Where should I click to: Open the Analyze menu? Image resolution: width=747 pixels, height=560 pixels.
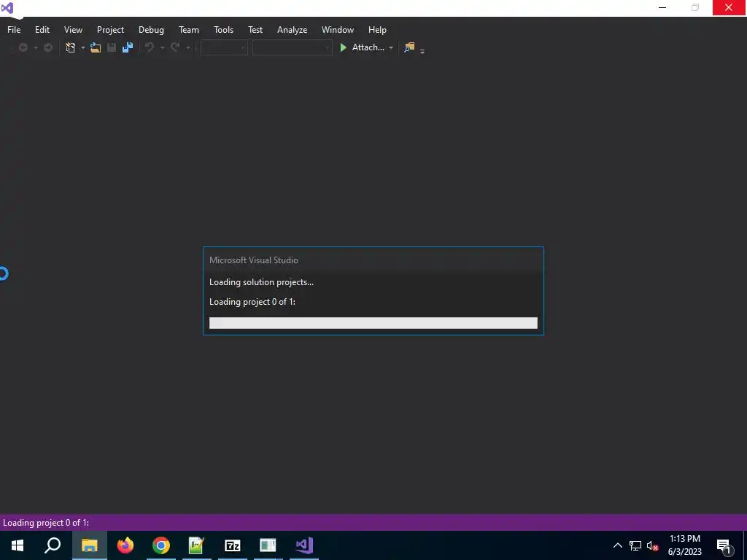[292, 29]
